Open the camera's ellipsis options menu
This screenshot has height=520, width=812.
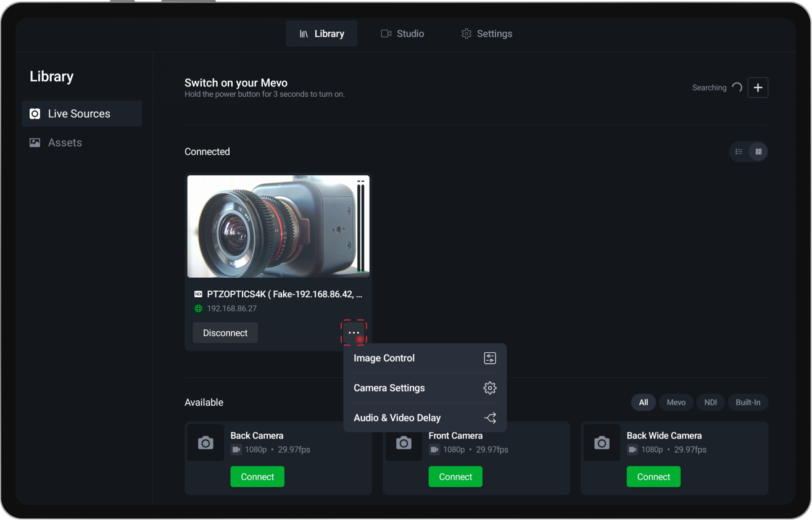click(x=354, y=332)
